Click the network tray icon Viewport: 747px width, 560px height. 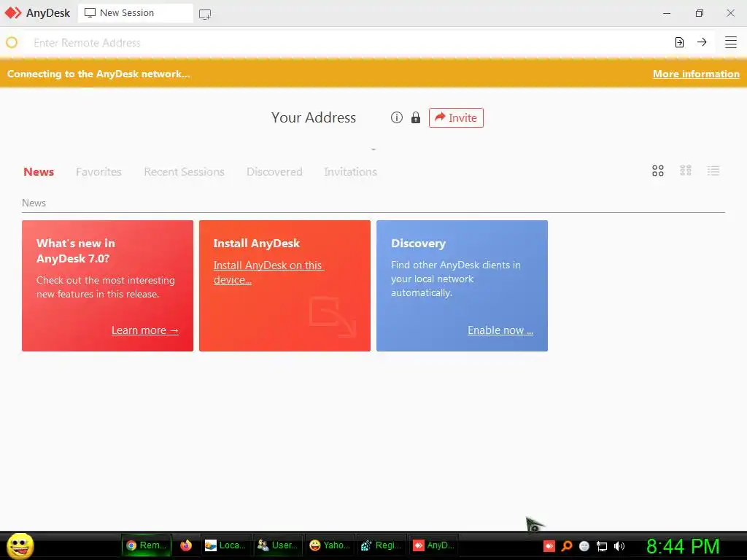click(x=602, y=546)
